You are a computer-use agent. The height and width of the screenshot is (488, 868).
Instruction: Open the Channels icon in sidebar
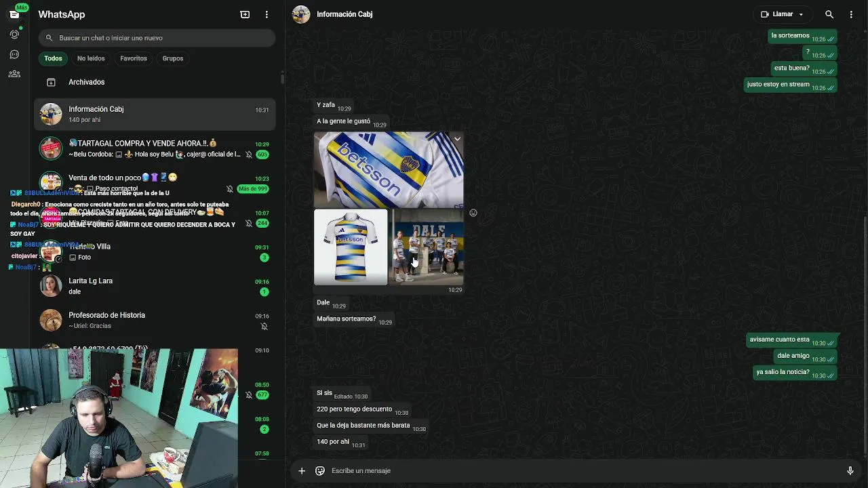click(x=14, y=54)
